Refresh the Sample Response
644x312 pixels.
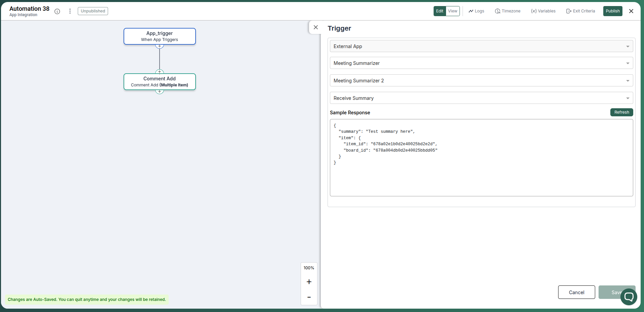point(621,112)
